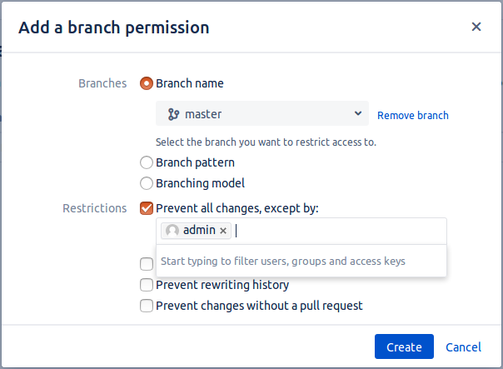
Task: Toggle the partially hidden checkbox behind the suggestion box
Action: click(x=146, y=264)
